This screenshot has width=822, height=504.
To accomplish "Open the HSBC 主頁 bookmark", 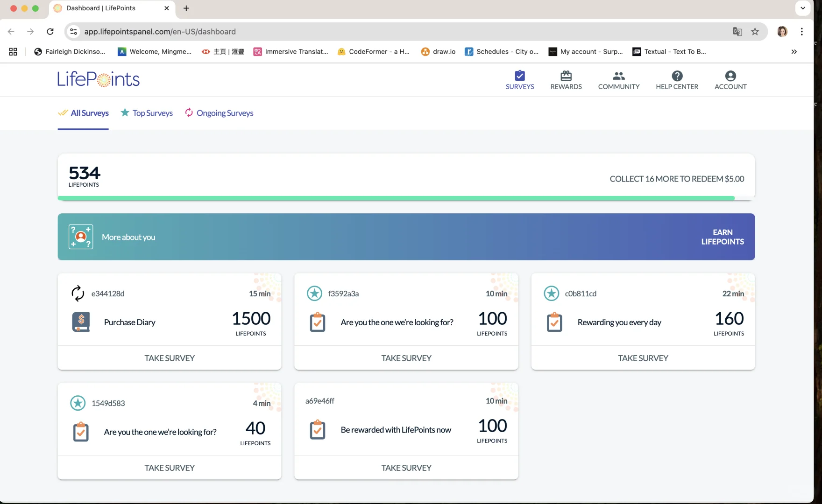I will click(x=223, y=52).
